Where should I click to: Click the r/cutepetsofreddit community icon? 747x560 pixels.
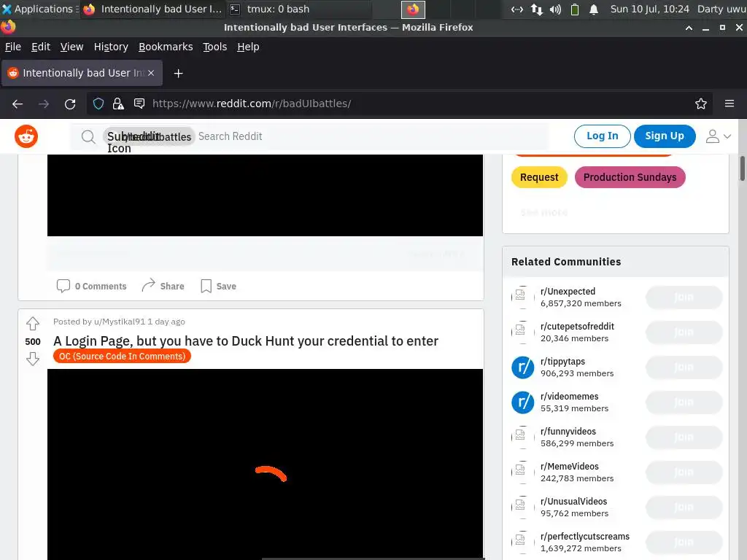pyautogui.click(x=522, y=332)
